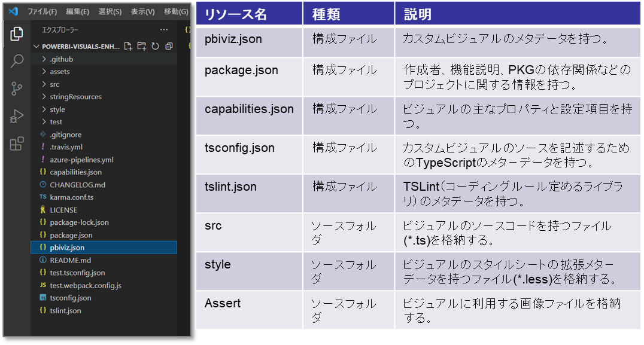Expand the style folder in Explorer
This screenshot has height=345, width=644.
tap(104, 109)
